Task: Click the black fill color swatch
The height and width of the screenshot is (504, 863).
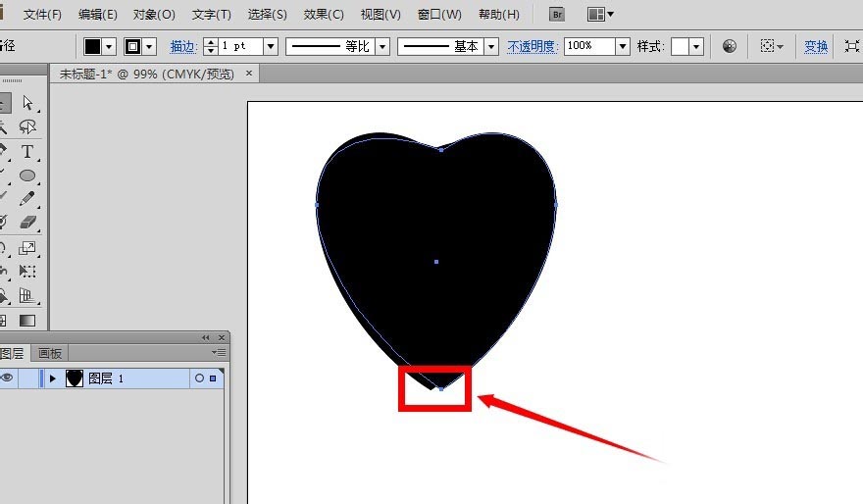Action: (x=92, y=47)
